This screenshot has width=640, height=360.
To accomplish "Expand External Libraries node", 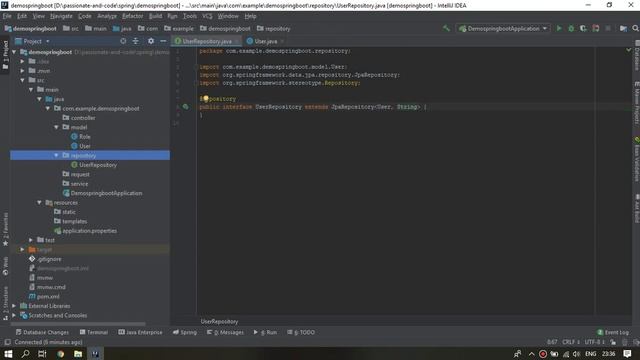I will click(14, 306).
